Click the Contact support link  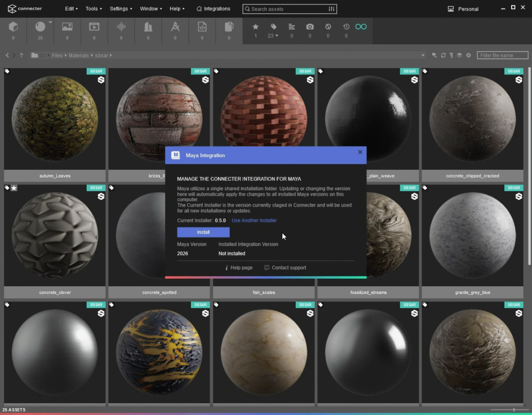(x=285, y=268)
